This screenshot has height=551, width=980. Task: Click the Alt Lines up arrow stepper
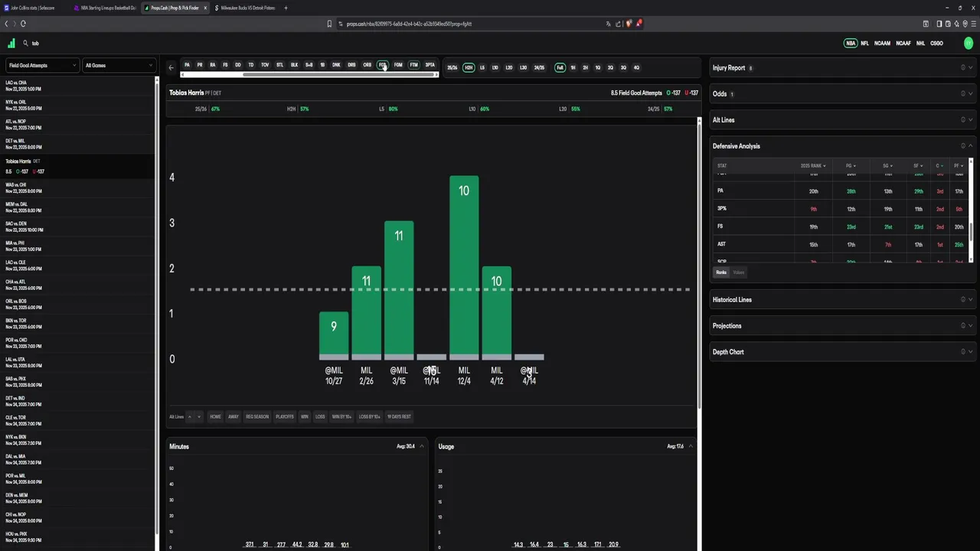pyautogui.click(x=190, y=417)
